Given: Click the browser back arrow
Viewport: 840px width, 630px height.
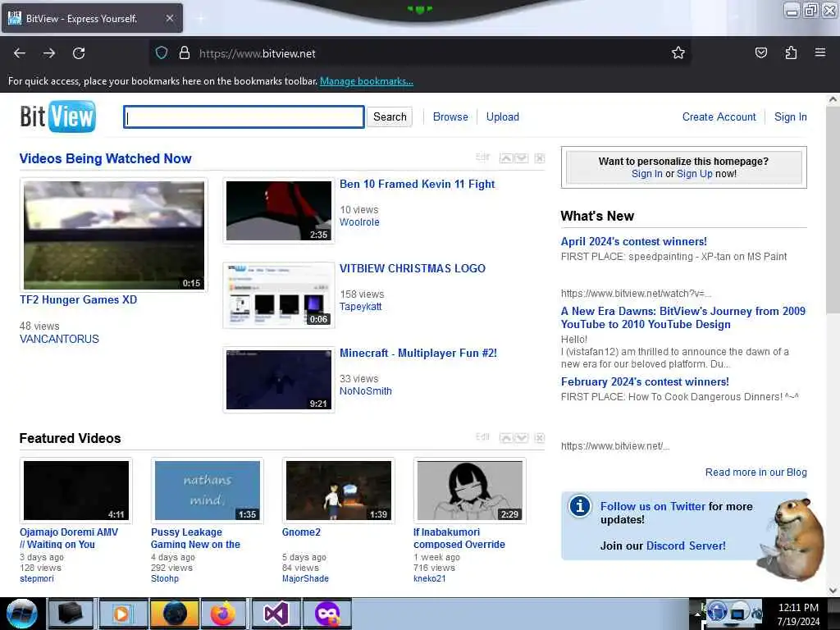Looking at the screenshot, I should 20,53.
